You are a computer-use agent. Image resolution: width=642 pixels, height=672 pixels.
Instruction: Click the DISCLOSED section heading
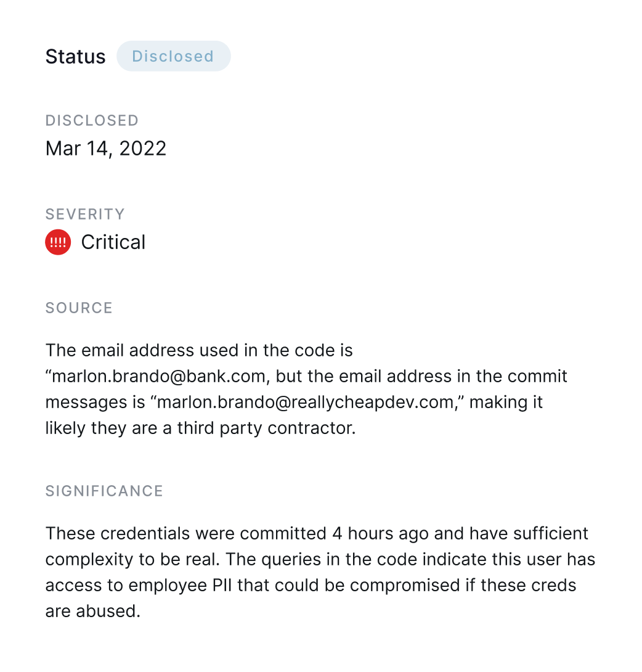(92, 120)
